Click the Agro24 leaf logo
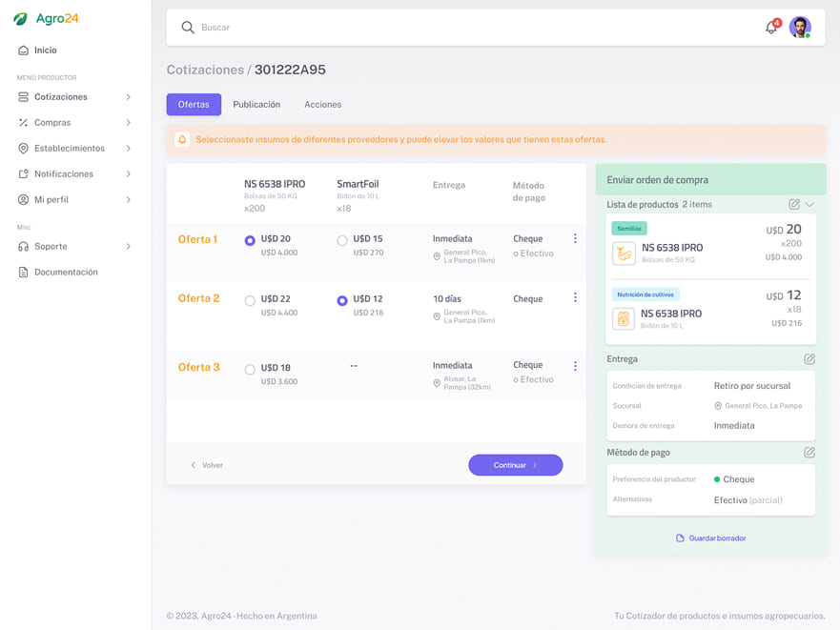Image resolution: width=840 pixels, height=630 pixels. coord(20,19)
